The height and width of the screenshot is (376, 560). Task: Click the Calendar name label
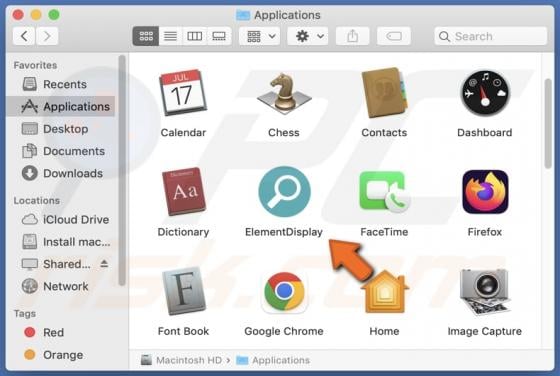pyautogui.click(x=183, y=132)
